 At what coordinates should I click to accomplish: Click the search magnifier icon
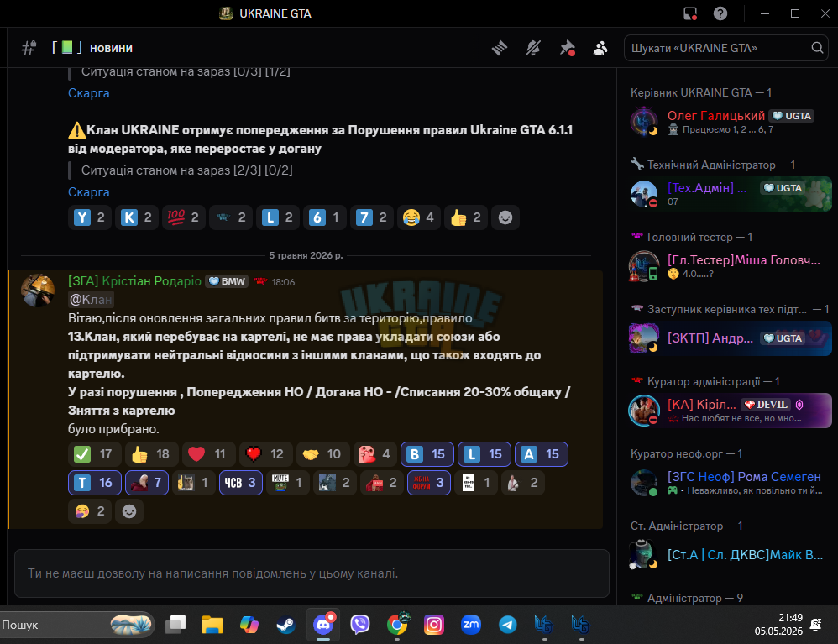817,48
